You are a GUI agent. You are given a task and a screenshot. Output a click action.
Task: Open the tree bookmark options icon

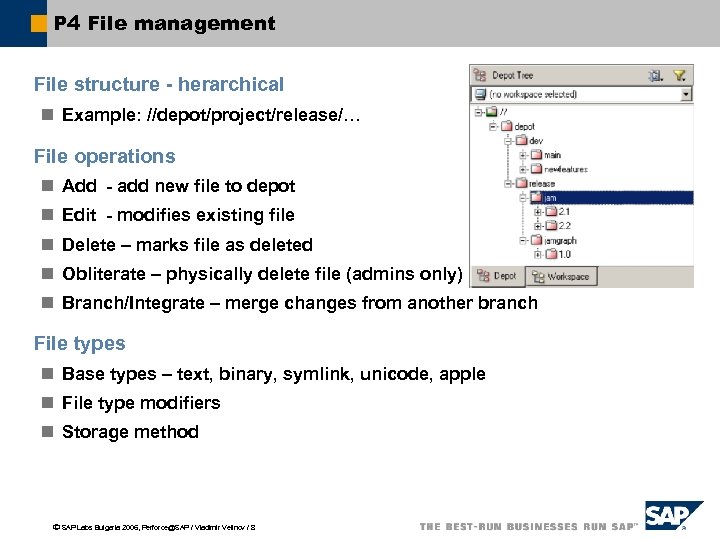[x=655, y=75]
